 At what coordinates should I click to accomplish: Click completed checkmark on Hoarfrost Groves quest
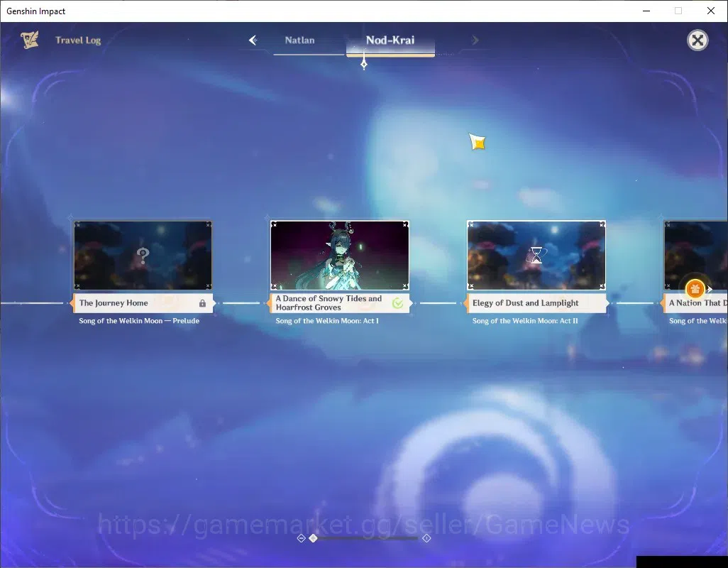pos(398,303)
